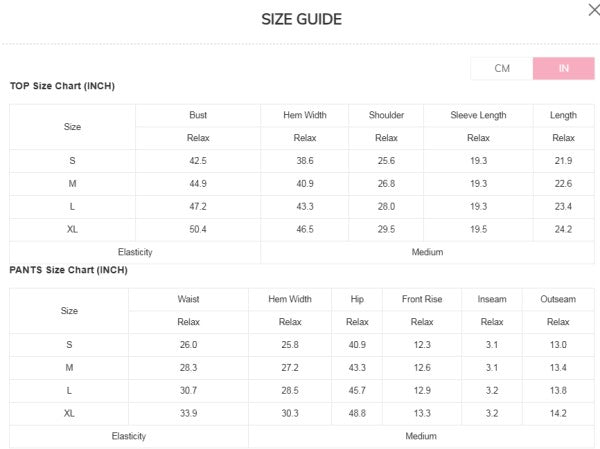The height and width of the screenshot is (449, 600).
Task: Click the Elasticity label in TOP chart
Action: pos(135,252)
